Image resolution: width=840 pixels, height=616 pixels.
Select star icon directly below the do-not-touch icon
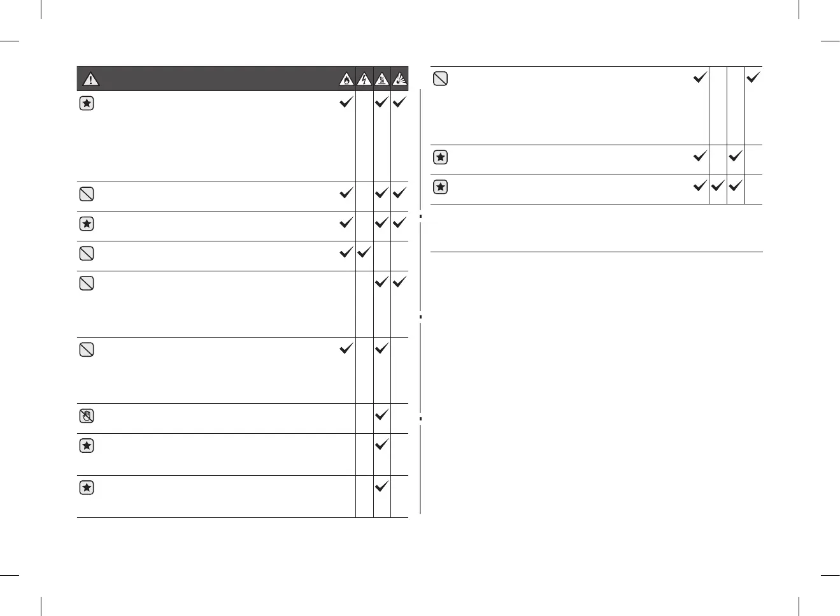87,446
